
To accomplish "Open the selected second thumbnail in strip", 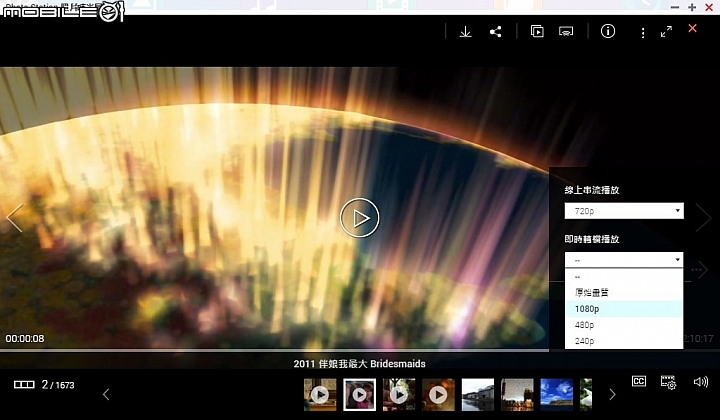I will [360, 394].
